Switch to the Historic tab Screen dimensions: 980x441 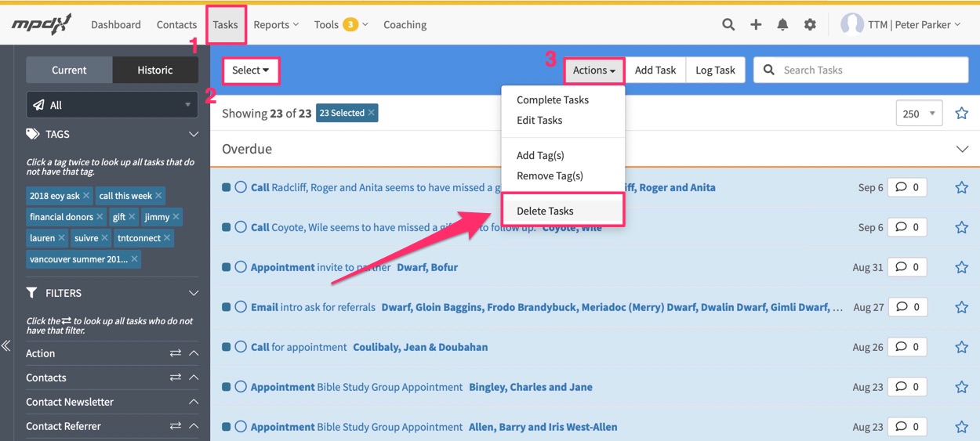tap(155, 70)
